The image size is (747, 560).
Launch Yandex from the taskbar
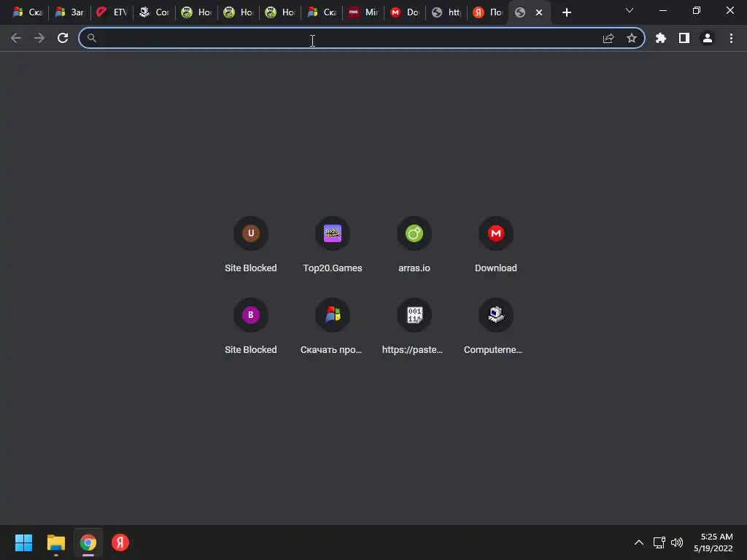click(120, 542)
